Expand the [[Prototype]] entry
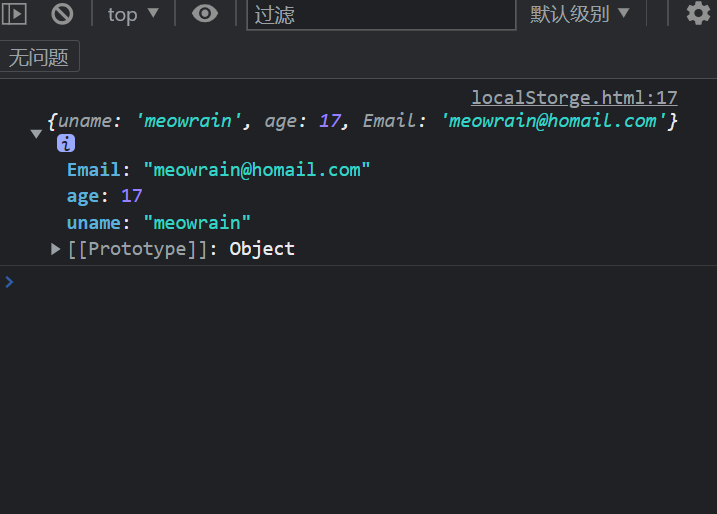This screenshot has height=514, width=717. [x=56, y=249]
